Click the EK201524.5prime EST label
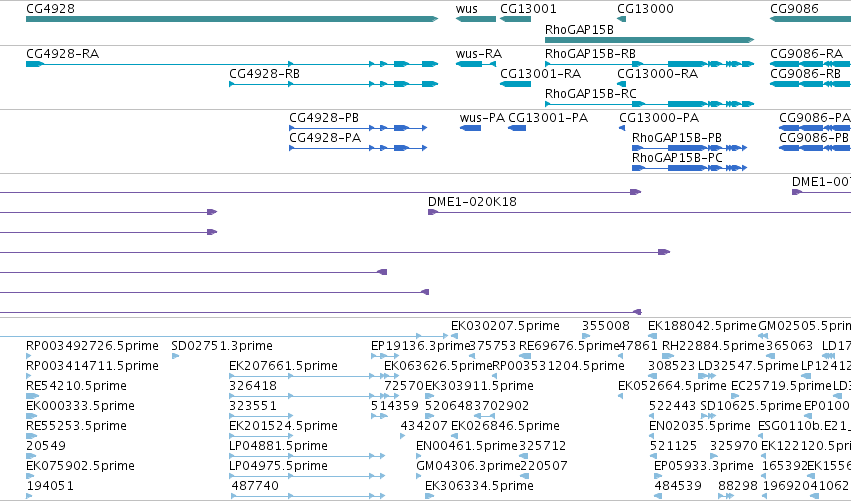 pyautogui.click(x=283, y=426)
